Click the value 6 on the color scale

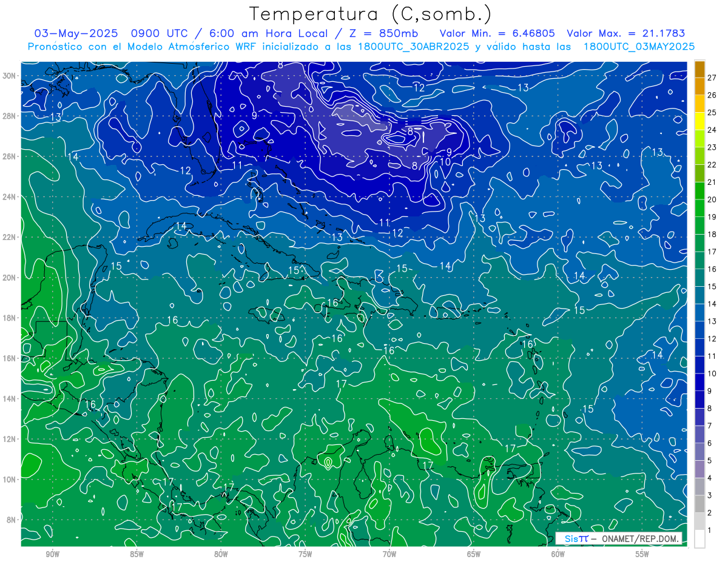(710, 443)
